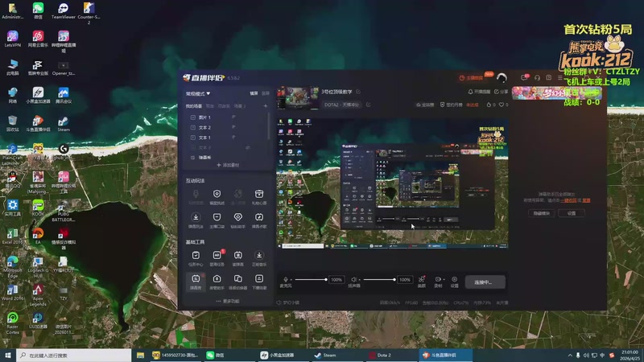The image size is (644, 362).
Task: Open the tool icon with red badge
Action: 217,258
